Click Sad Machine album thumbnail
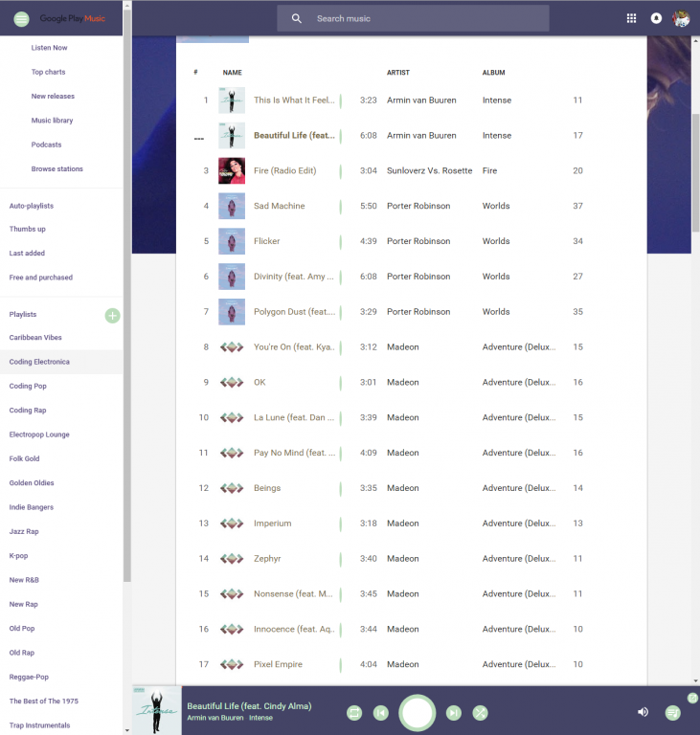This screenshot has height=735, width=700. pos(232,206)
